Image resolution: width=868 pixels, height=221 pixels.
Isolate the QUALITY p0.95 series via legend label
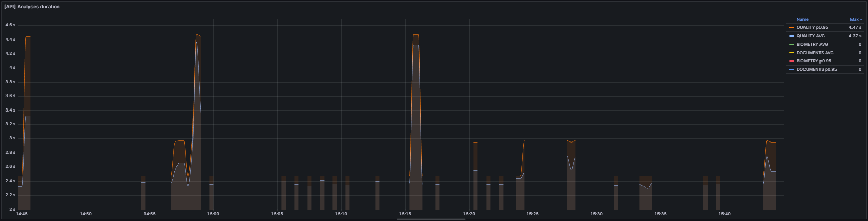coord(812,27)
